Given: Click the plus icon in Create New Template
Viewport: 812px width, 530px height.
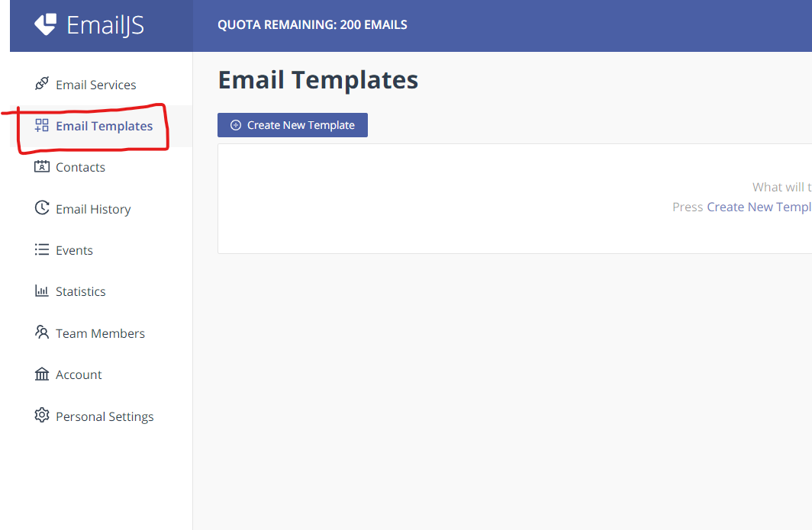Looking at the screenshot, I should tap(236, 125).
